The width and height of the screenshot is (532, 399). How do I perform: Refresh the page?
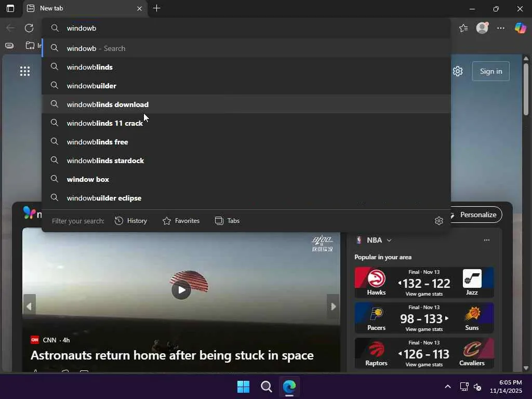29,28
